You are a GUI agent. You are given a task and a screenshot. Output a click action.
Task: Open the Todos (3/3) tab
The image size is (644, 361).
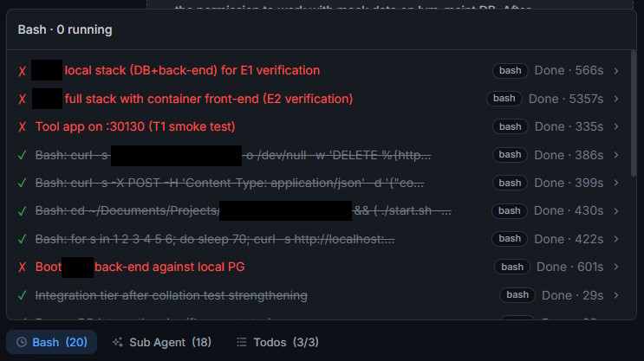point(277,342)
